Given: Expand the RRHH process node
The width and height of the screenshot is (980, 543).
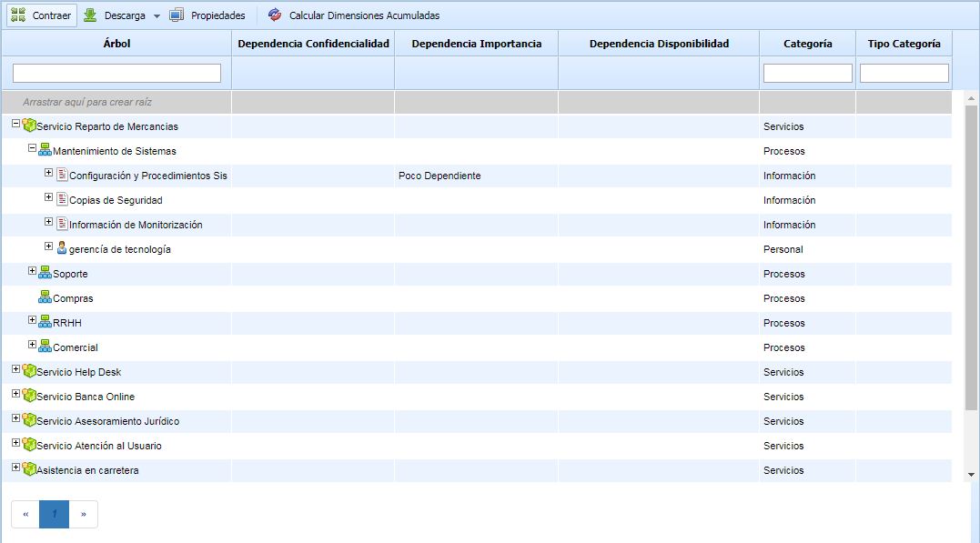Looking at the screenshot, I should point(32,320).
